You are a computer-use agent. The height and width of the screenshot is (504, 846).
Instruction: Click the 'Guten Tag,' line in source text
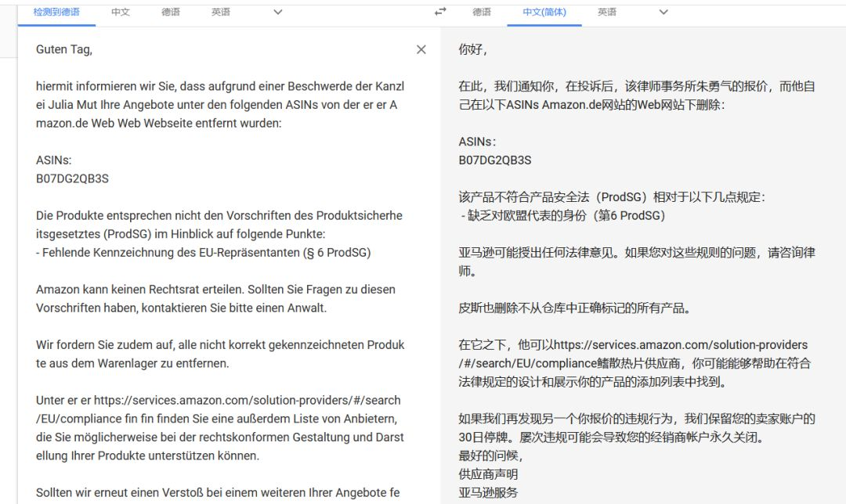[64, 49]
